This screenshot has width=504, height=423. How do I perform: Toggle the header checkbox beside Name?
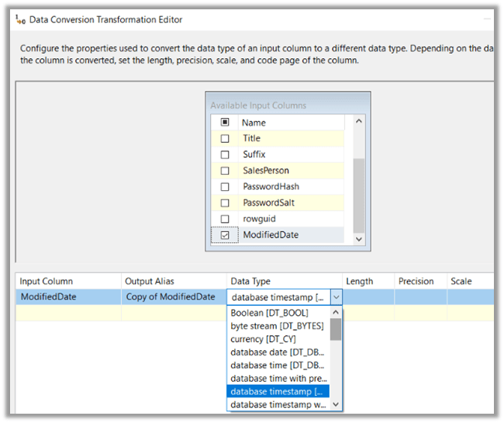click(x=225, y=123)
